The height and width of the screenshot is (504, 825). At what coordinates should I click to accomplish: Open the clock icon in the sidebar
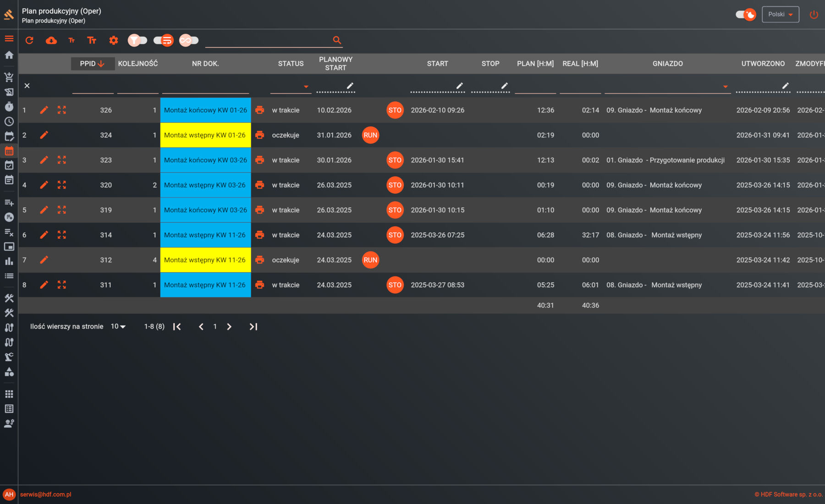9,121
